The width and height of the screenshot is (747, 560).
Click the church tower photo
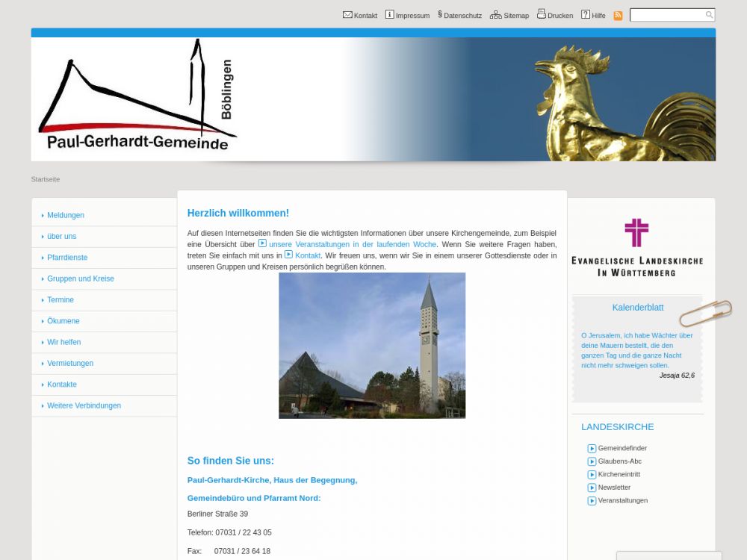[372, 345]
